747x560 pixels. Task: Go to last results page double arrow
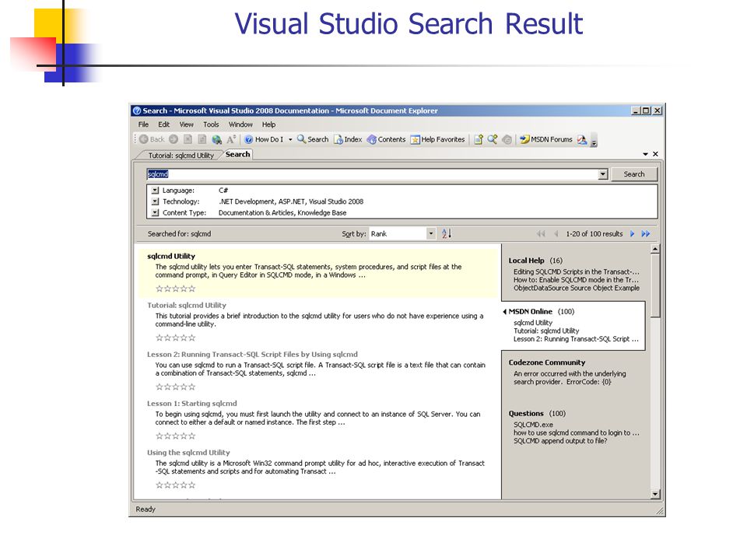tap(646, 234)
